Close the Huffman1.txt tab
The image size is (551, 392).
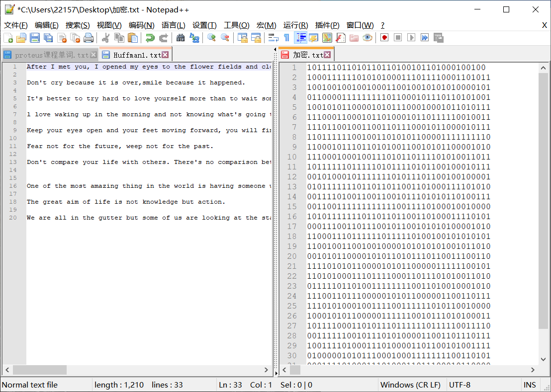click(165, 55)
